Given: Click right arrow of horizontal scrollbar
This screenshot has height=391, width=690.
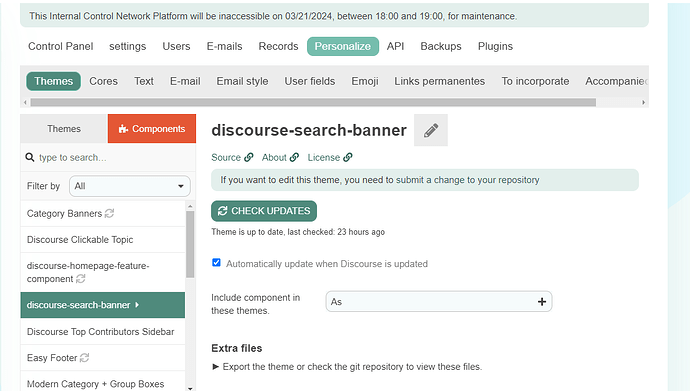Looking at the screenshot, I should 643,102.
